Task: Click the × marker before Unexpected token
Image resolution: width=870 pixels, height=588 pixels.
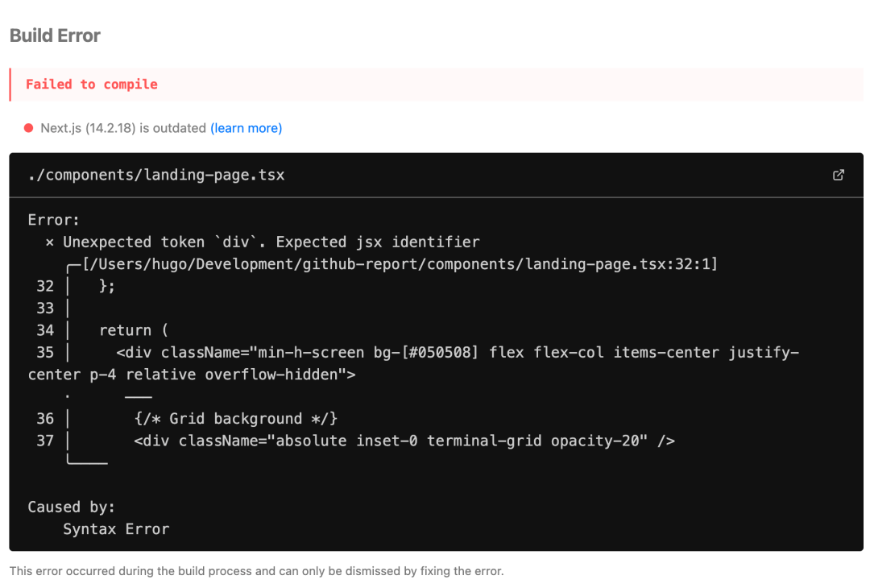Action: [50, 242]
